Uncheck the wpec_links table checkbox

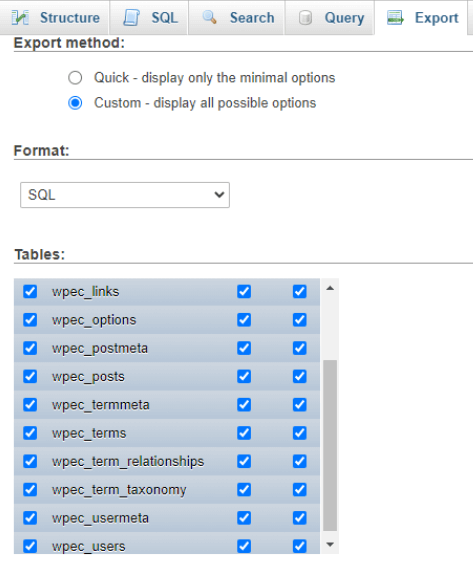30,291
